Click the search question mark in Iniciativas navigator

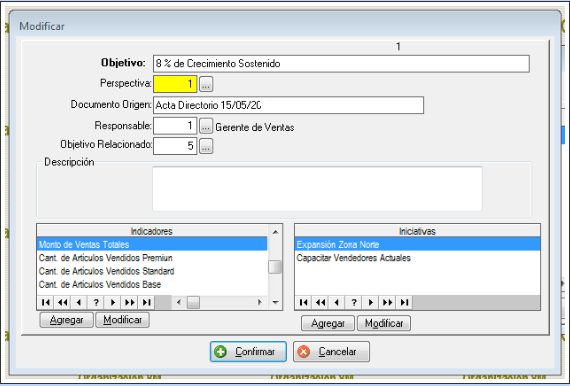(x=354, y=302)
